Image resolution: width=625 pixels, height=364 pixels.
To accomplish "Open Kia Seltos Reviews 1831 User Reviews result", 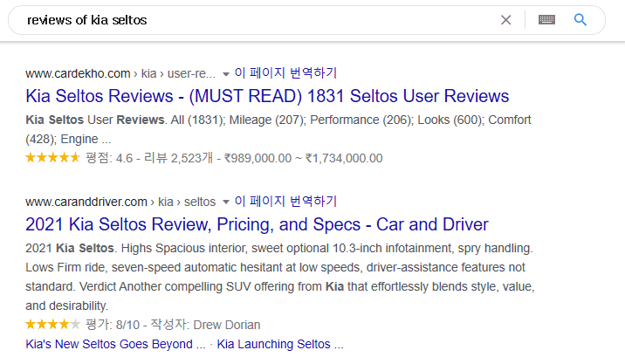I will point(267,96).
